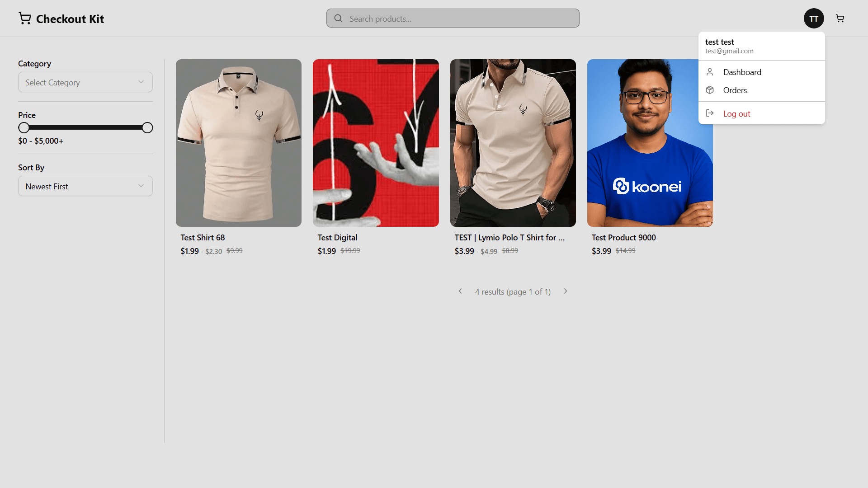Viewport: 868px width, 488px height.
Task: Click the search products input field
Action: (452, 18)
